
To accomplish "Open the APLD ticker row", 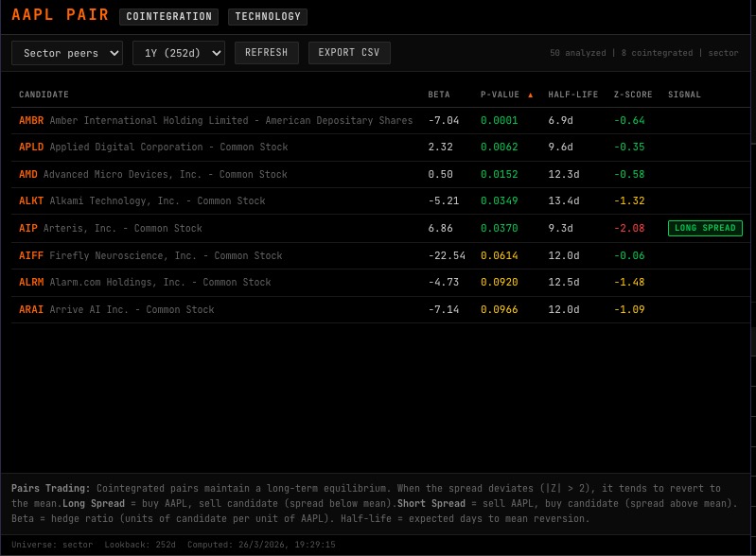I will (x=380, y=148).
